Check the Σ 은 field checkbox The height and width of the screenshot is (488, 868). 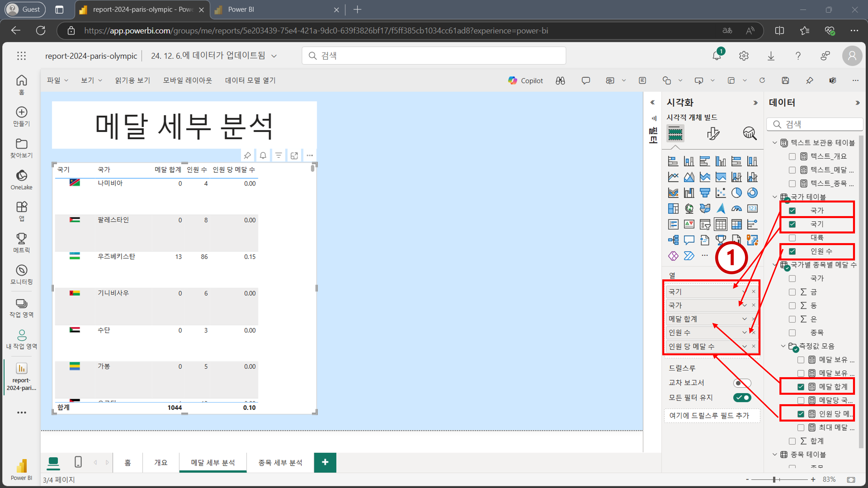(792, 319)
